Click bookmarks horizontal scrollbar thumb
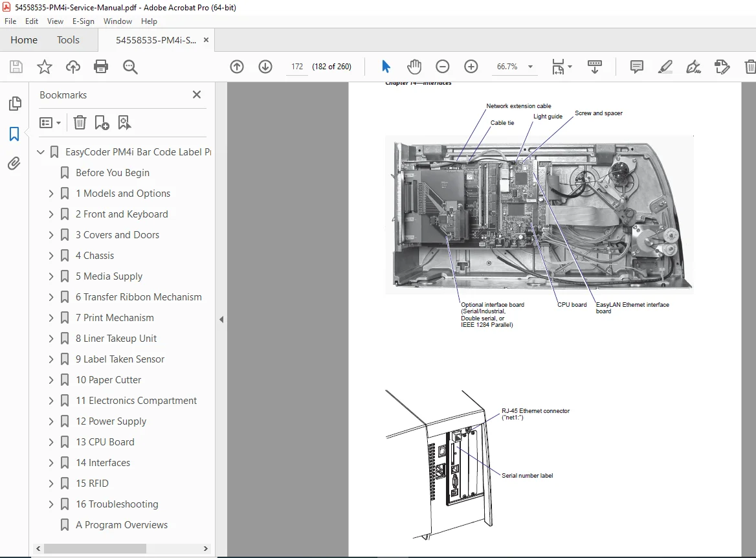 (94, 549)
